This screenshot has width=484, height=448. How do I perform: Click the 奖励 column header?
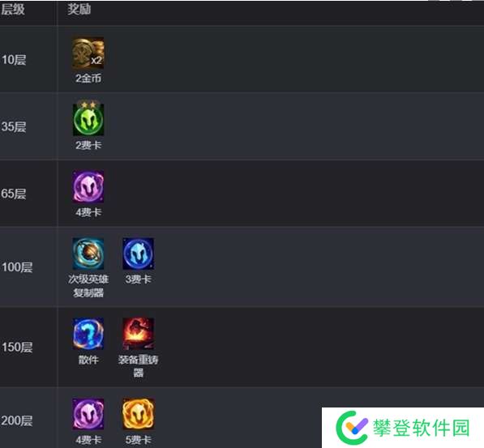[x=79, y=10]
